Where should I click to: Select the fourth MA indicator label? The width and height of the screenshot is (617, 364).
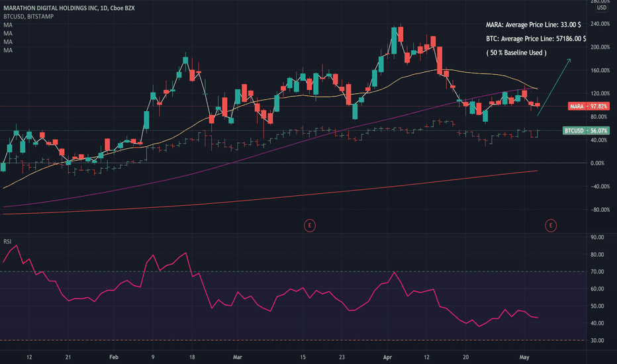pos(8,50)
